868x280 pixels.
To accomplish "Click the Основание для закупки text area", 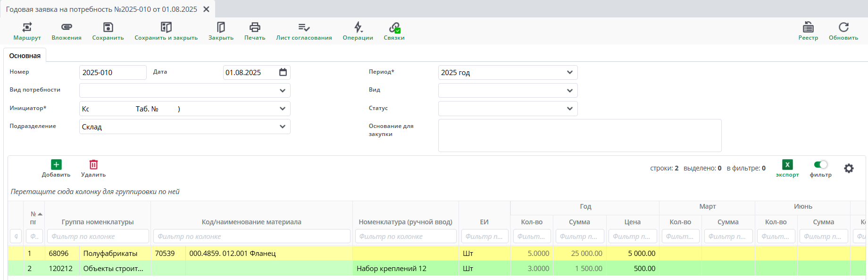I will tap(579, 136).
